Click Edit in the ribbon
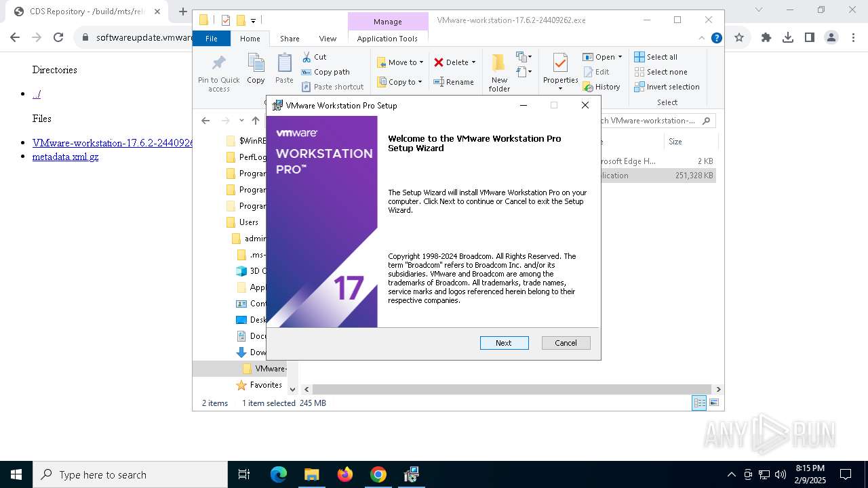868x488 pixels. tap(596, 72)
